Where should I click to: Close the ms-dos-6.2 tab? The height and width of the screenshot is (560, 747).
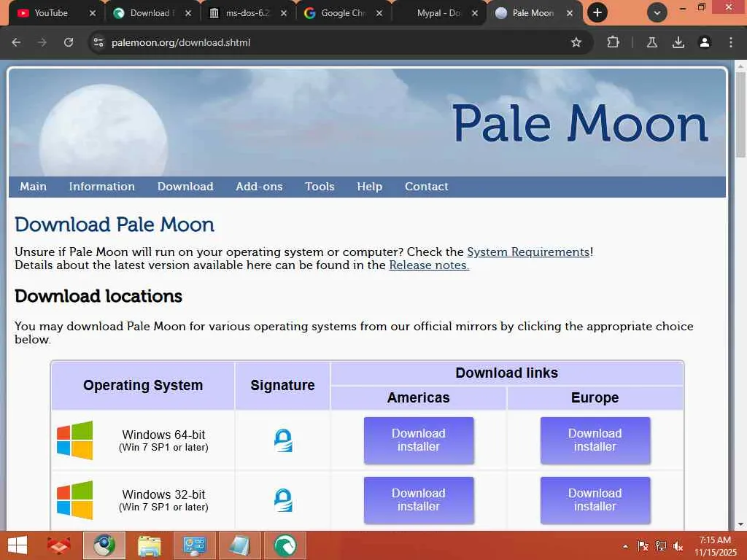click(x=284, y=13)
